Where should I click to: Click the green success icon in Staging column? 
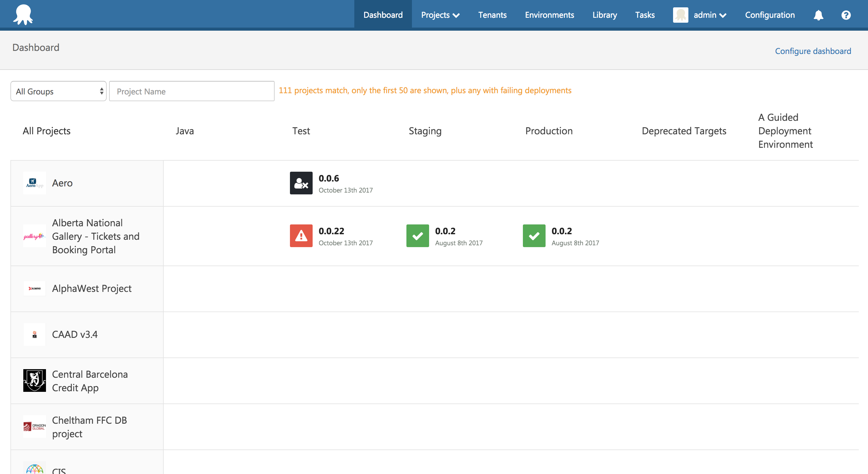[417, 236]
